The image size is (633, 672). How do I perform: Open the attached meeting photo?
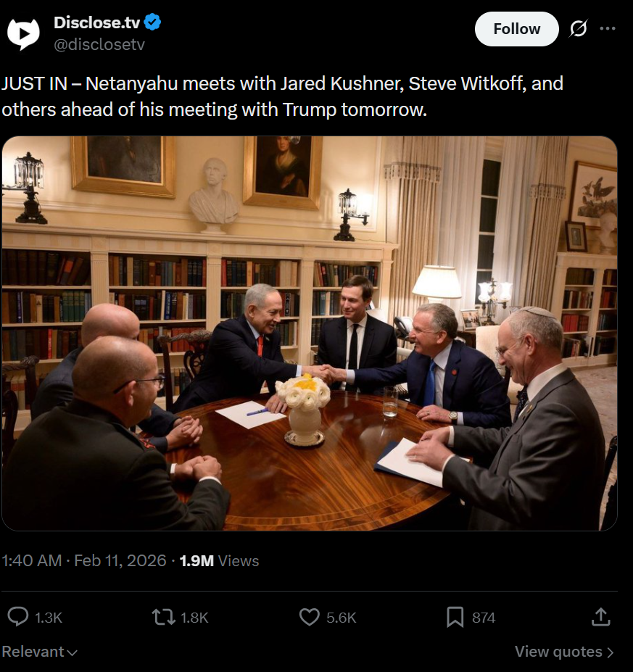[310, 333]
